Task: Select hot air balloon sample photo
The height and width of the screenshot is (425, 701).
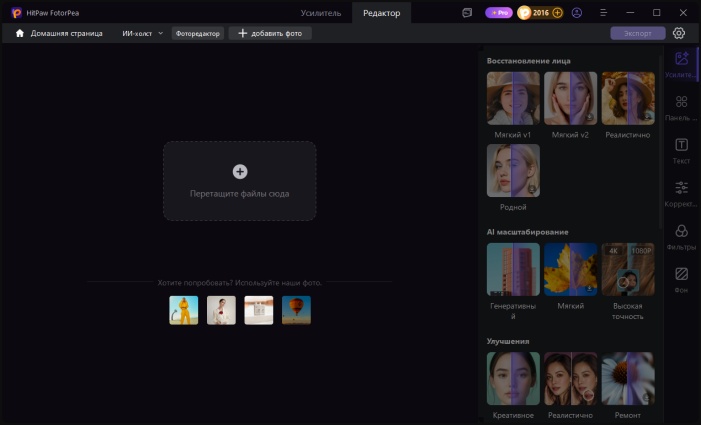Action: (x=296, y=310)
